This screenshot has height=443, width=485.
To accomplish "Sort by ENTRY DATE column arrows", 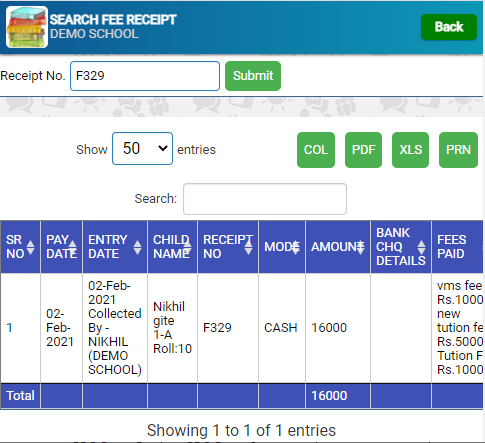I will coord(137,247).
